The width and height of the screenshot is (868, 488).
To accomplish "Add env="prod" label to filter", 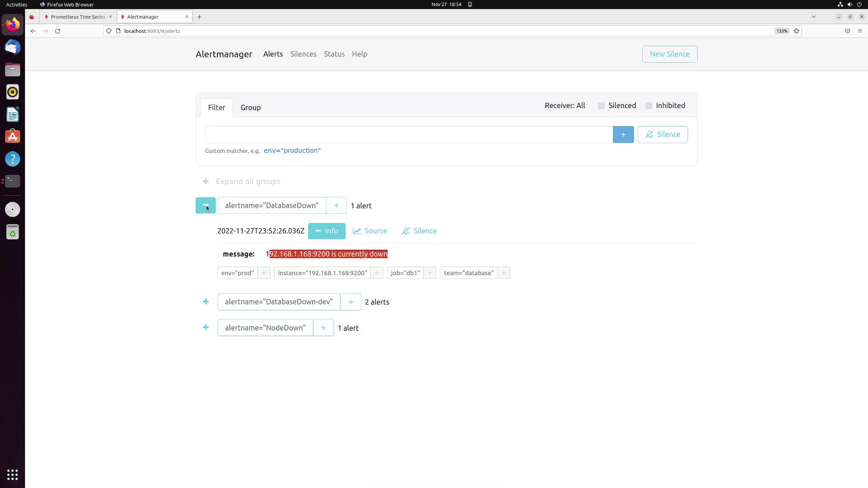I will click(264, 273).
